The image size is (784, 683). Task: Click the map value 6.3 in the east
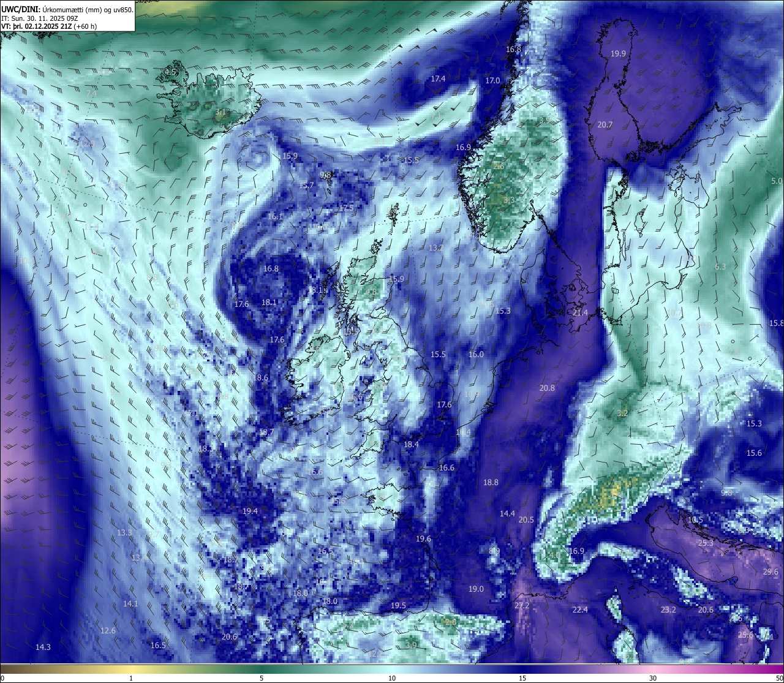pyautogui.click(x=720, y=267)
